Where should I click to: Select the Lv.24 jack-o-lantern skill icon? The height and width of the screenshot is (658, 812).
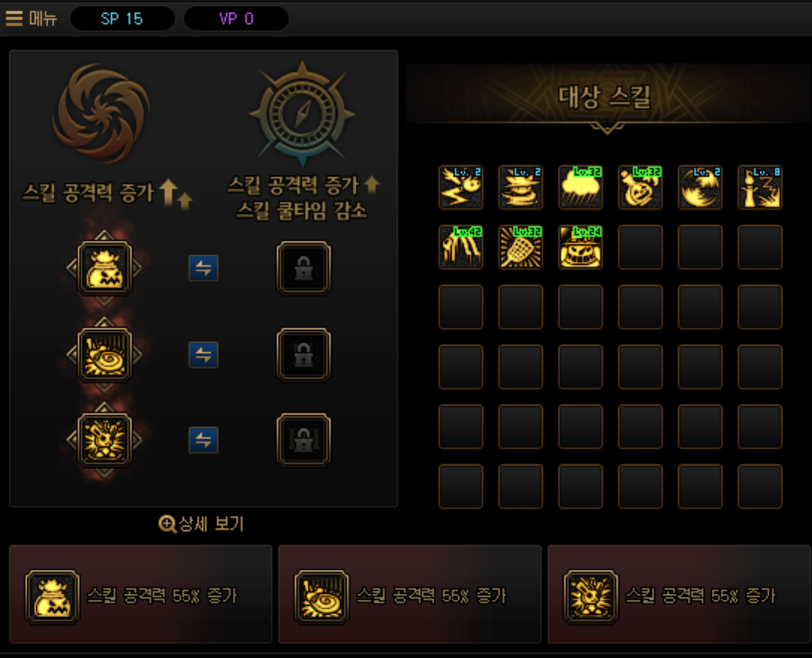580,247
